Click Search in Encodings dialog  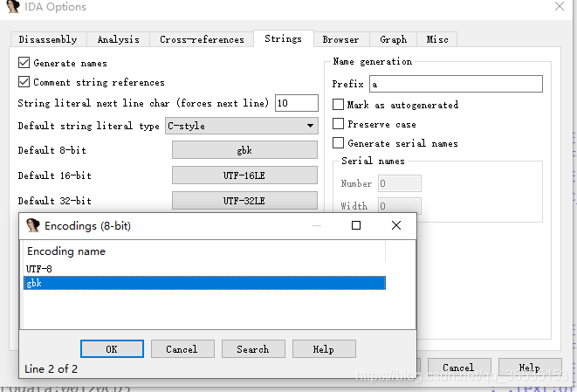[x=253, y=349]
